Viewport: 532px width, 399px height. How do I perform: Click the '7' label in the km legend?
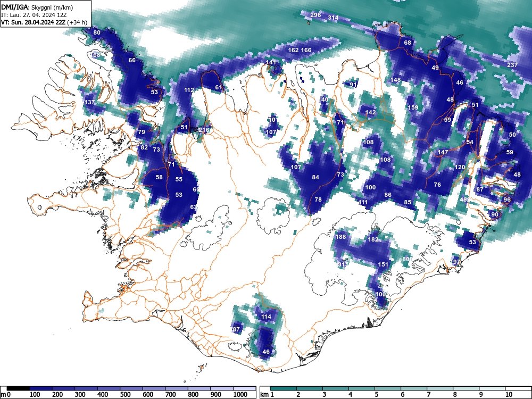[x=429, y=394]
